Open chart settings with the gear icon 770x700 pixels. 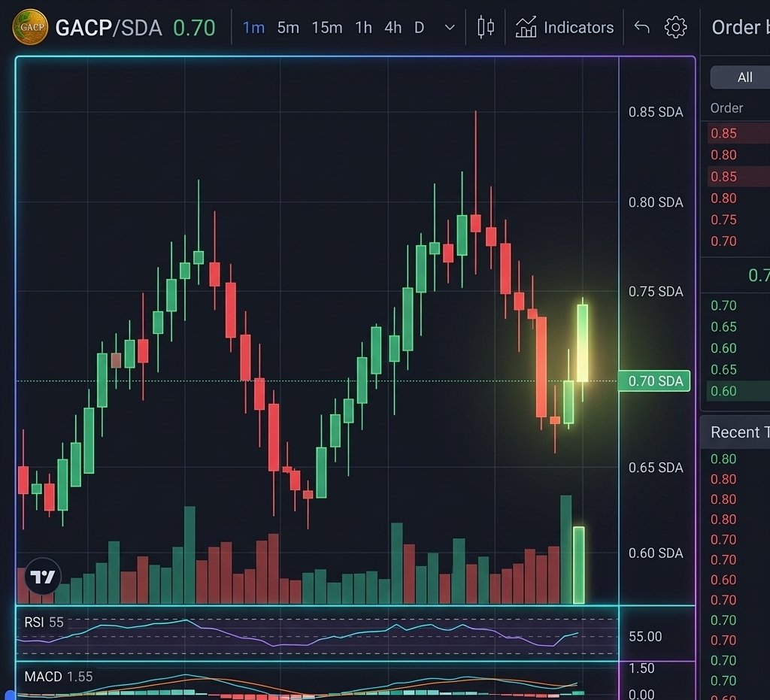[675, 27]
